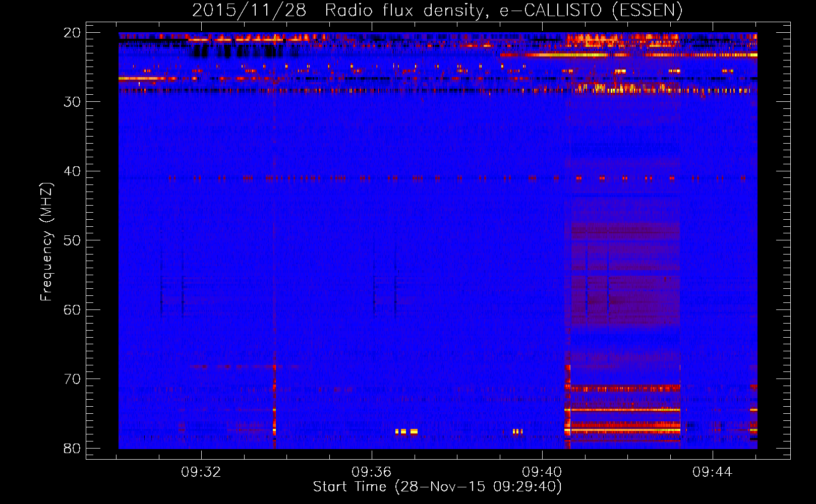Viewport: 816px width, 504px height.
Task: Click the '20' frequency tick label
Action: (72, 32)
